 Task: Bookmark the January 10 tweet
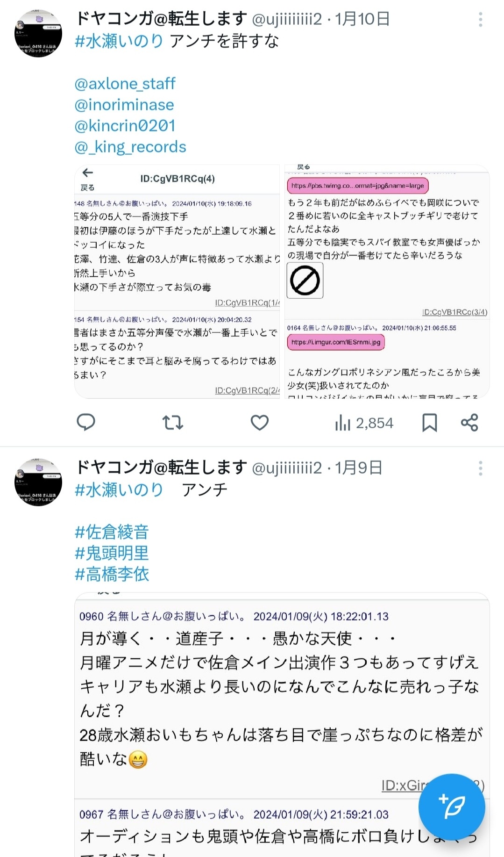429,423
